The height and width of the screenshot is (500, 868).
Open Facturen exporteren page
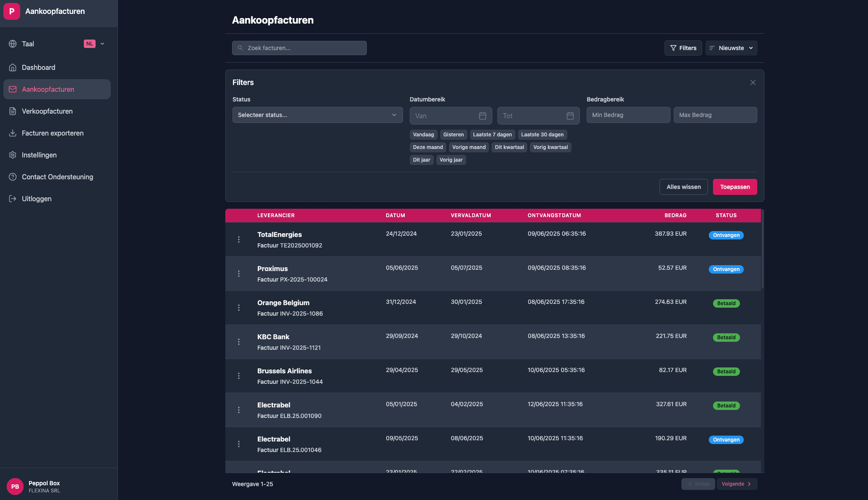pyautogui.click(x=57, y=133)
